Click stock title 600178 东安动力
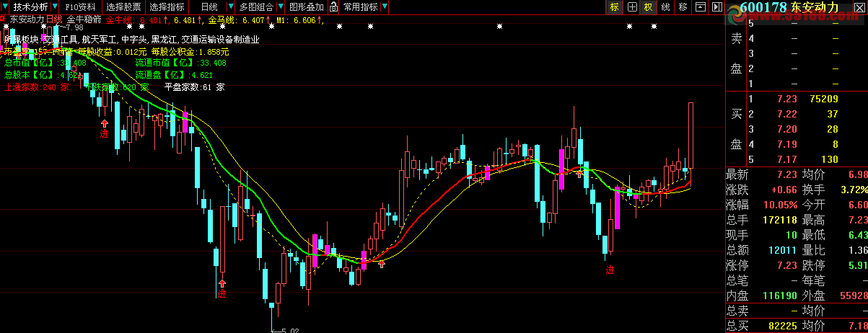Viewport: 868px width, 333px height. [789, 7]
